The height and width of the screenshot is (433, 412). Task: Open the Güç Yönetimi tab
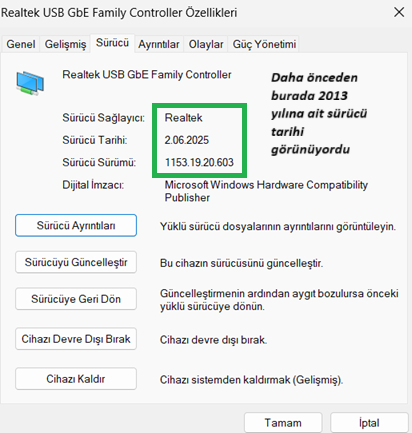[x=264, y=44]
